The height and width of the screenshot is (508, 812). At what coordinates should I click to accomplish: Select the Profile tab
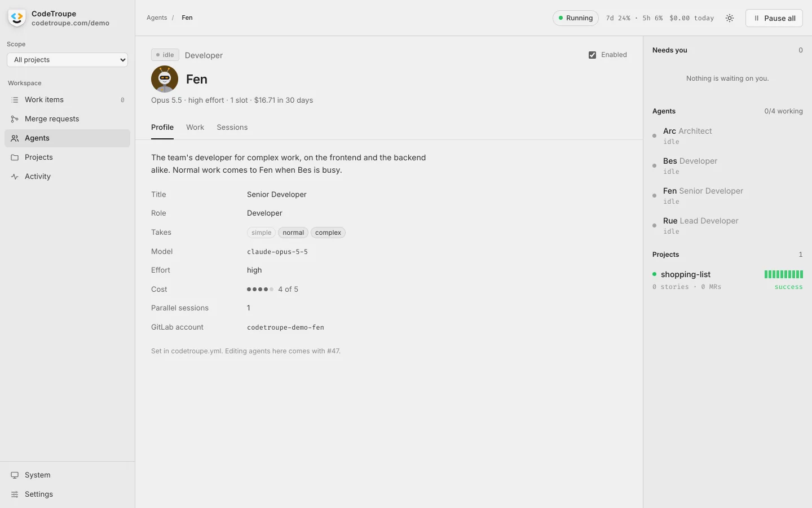coord(162,128)
